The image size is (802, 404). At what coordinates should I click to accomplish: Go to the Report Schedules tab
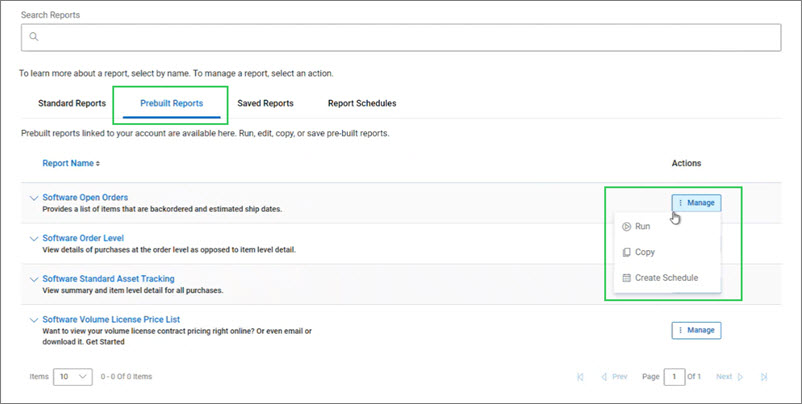point(362,103)
